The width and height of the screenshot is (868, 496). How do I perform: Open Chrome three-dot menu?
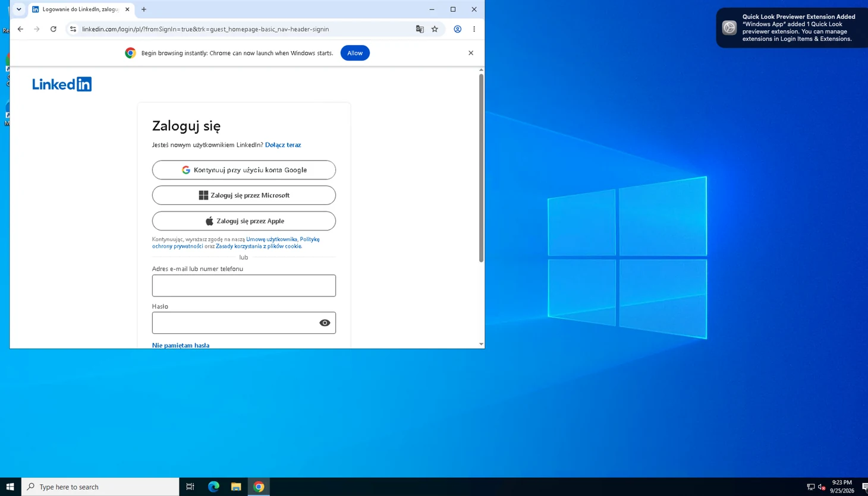474,29
